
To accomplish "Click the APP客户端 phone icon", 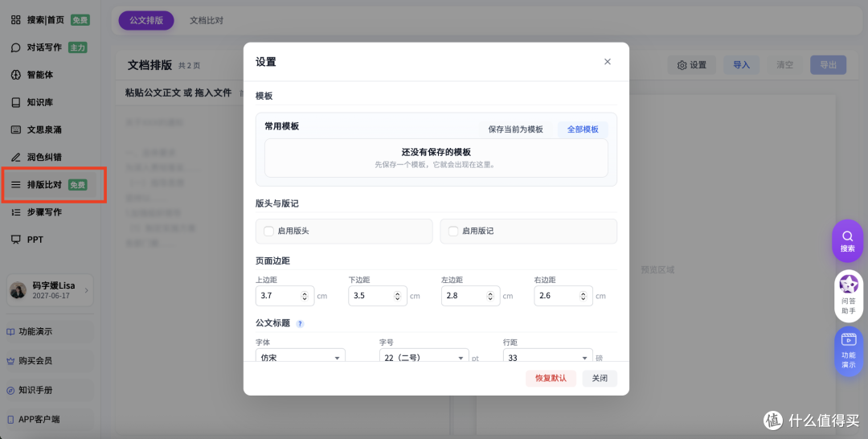I will click(x=10, y=420).
